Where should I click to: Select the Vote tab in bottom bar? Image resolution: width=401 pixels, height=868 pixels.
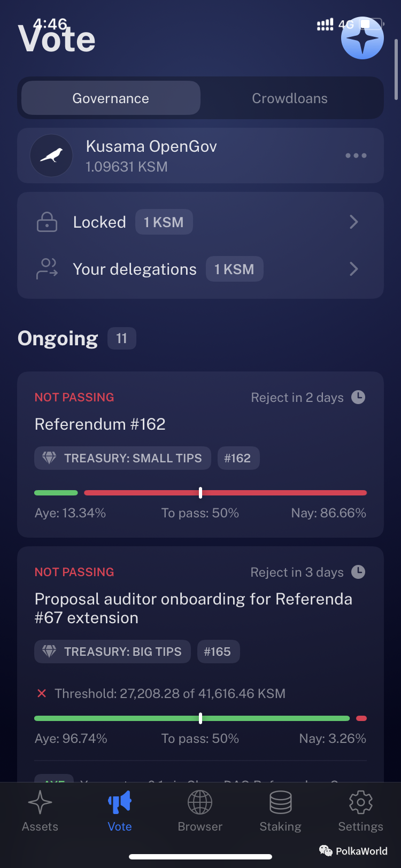click(120, 810)
